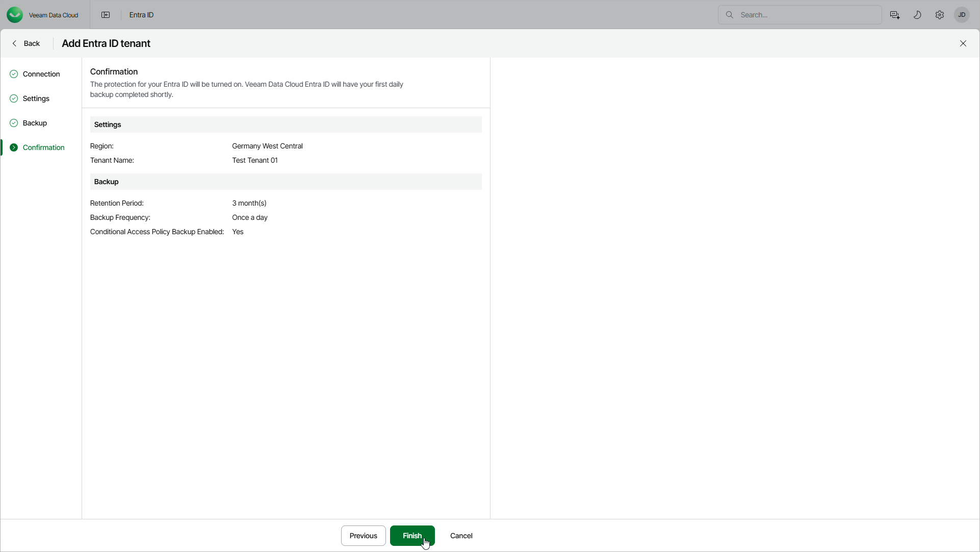Click the search magnifier icon

click(729, 15)
